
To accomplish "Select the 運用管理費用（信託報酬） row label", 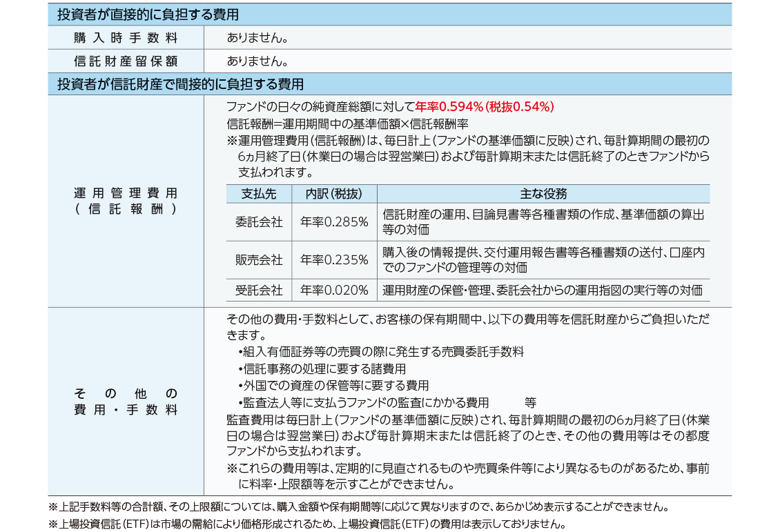I will (x=126, y=201).
